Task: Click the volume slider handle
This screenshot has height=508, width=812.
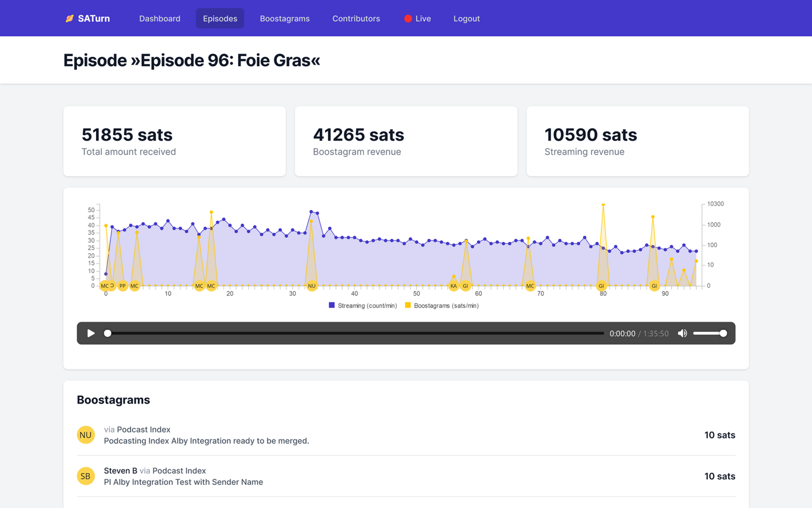Action: point(723,333)
